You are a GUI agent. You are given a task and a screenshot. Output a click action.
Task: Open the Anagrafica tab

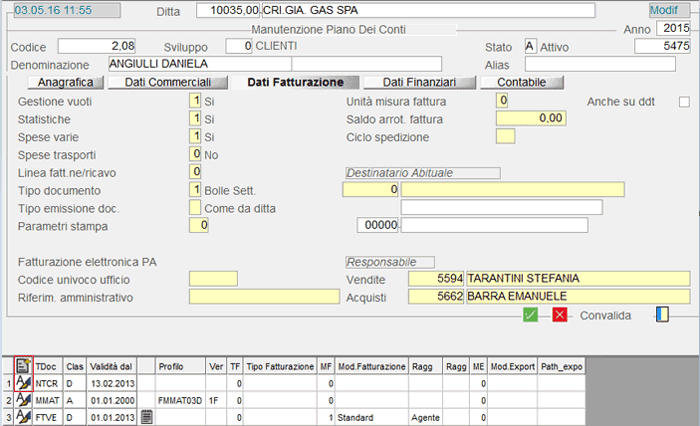(66, 82)
